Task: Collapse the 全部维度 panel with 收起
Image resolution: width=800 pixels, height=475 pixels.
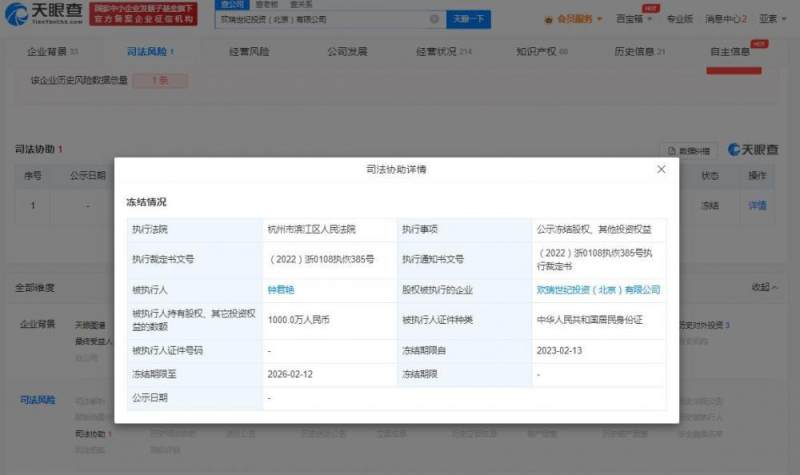Action: point(764,287)
